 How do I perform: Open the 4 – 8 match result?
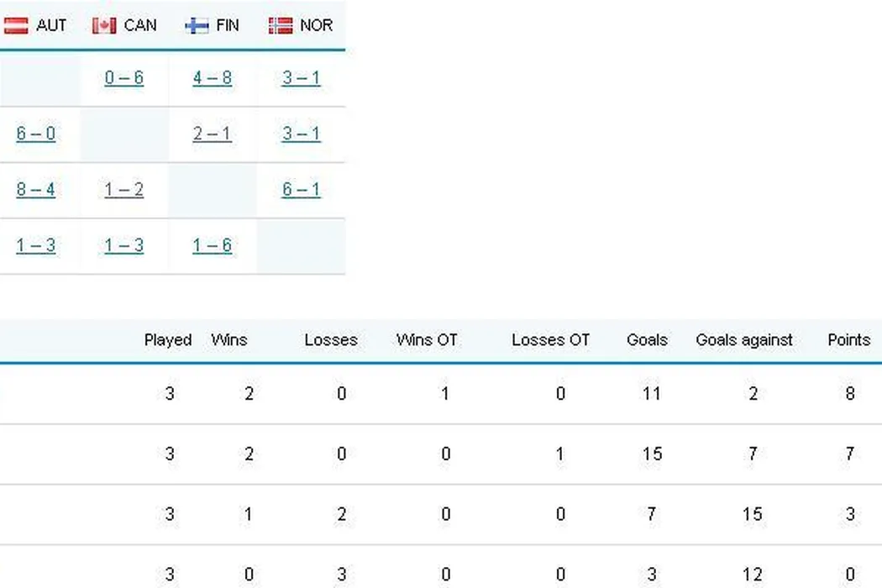coord(212,78)
